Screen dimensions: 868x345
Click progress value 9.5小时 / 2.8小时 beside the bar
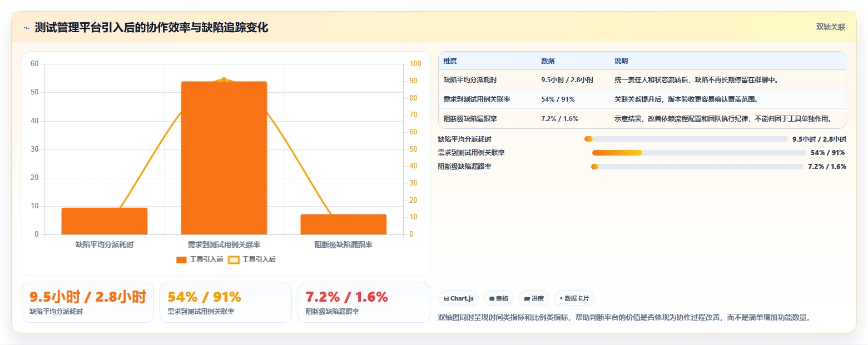tap(819, 139)
